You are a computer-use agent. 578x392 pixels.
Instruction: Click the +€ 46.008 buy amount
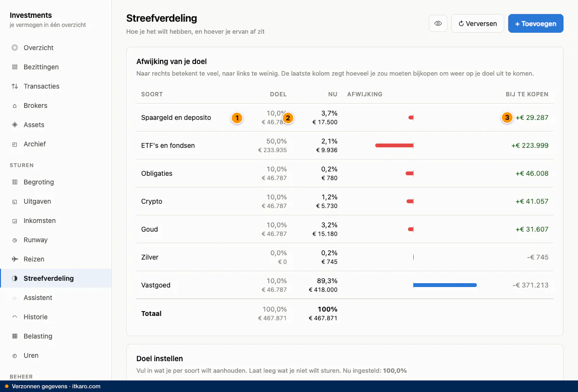pos(532,173)
